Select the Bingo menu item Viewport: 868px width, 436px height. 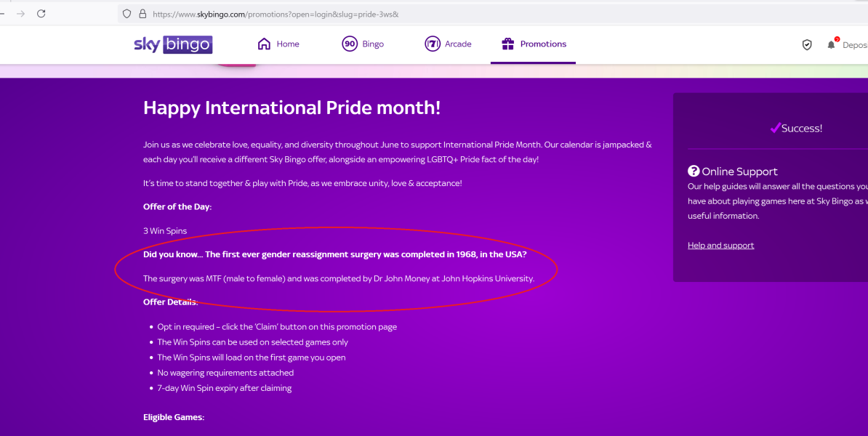pos(363,44)
